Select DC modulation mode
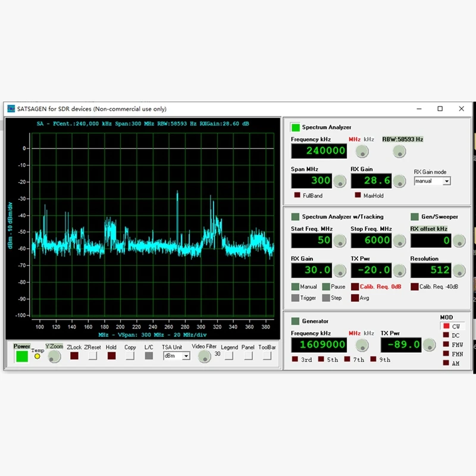 [x=446, y=335]
